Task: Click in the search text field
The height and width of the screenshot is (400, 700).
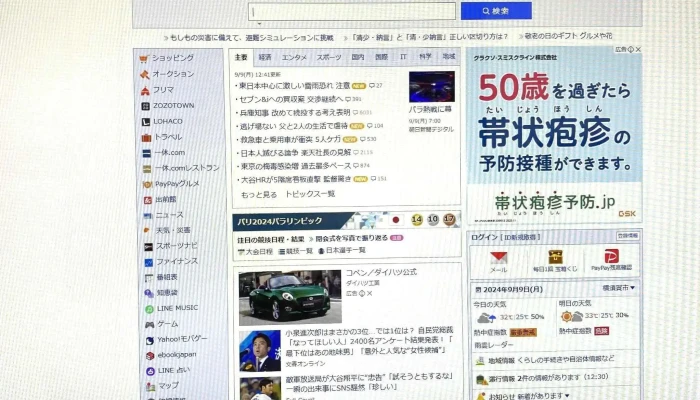Action: (352, 11)
